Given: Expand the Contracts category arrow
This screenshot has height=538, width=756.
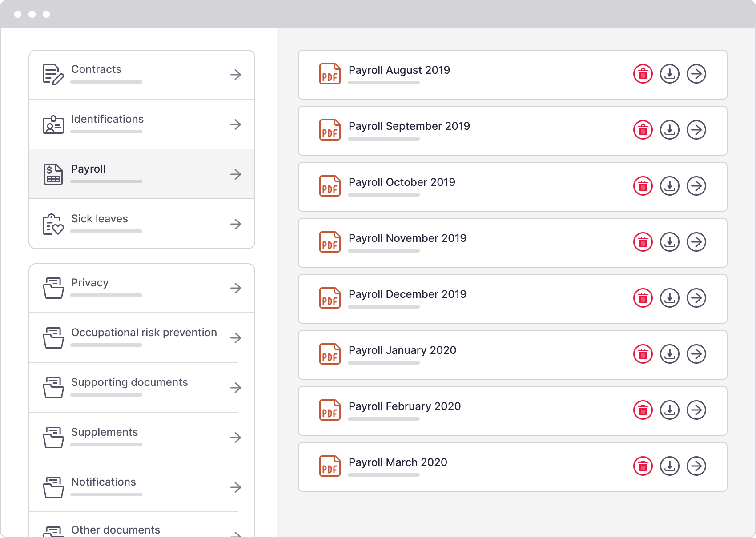Looking at the screenshot, I should (236, 75).
